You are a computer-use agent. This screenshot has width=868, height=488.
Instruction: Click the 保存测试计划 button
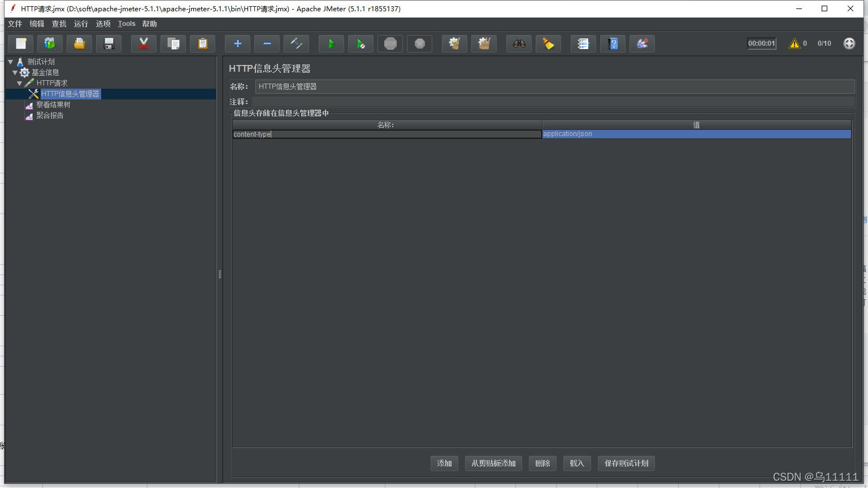pyautogui.click(x=626, y=463)
